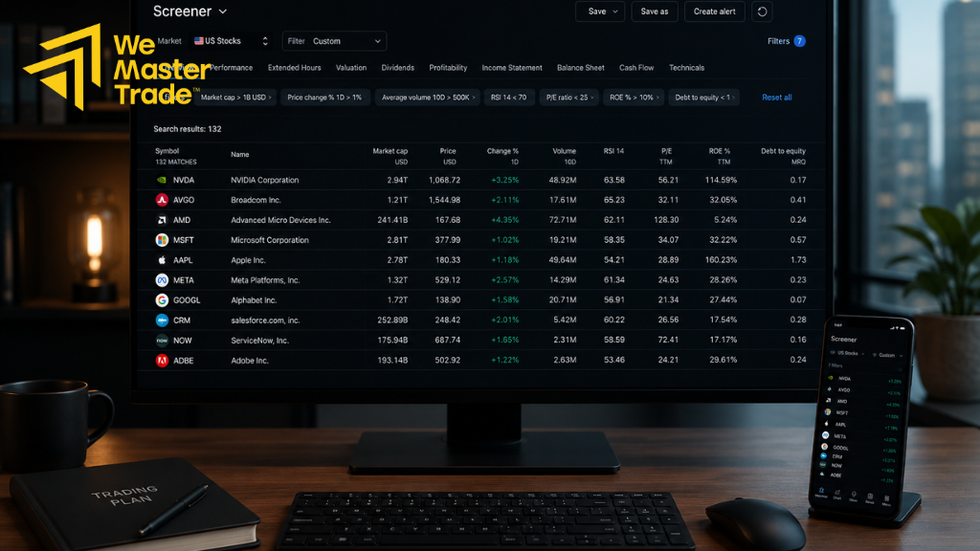Click the +4.35% change value for AMD
980x551 pixels.
pyautogui.click(x=505, y=220)
